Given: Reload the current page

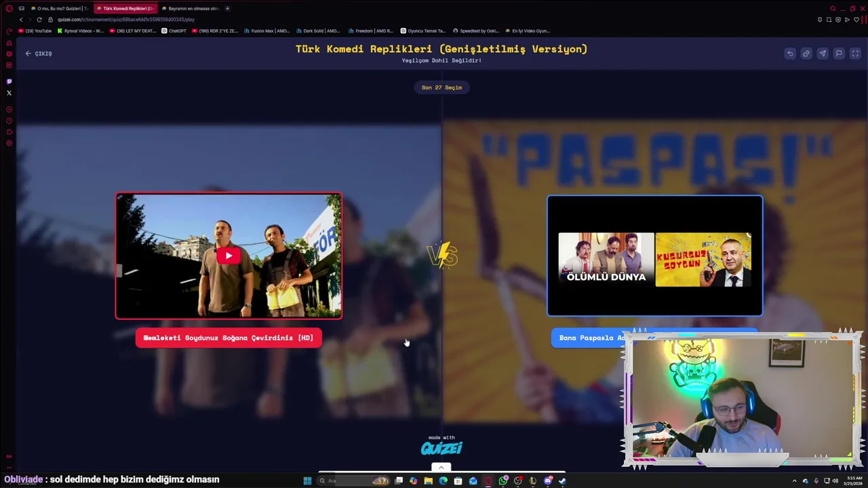Looking at the screenshot, I should [x=39, y=20].
